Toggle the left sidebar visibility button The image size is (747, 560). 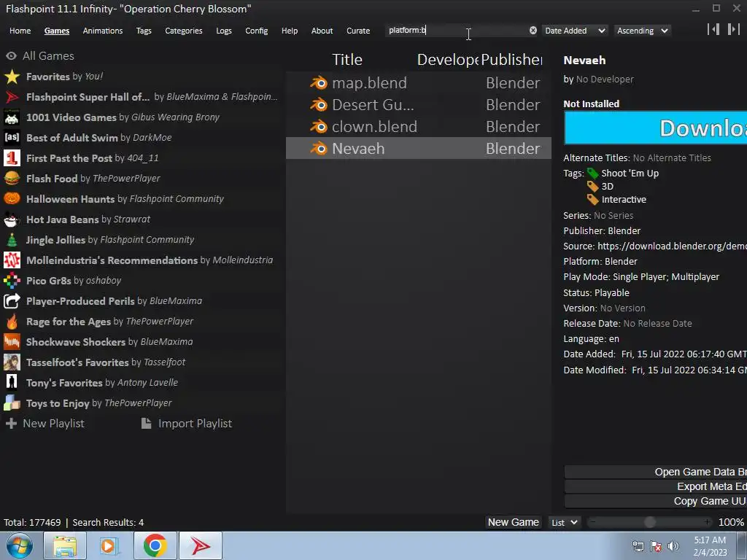point(713,29)
